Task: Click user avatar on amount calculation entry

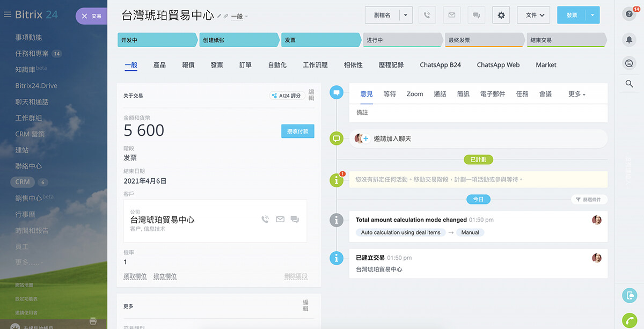Action: (597, 220)
